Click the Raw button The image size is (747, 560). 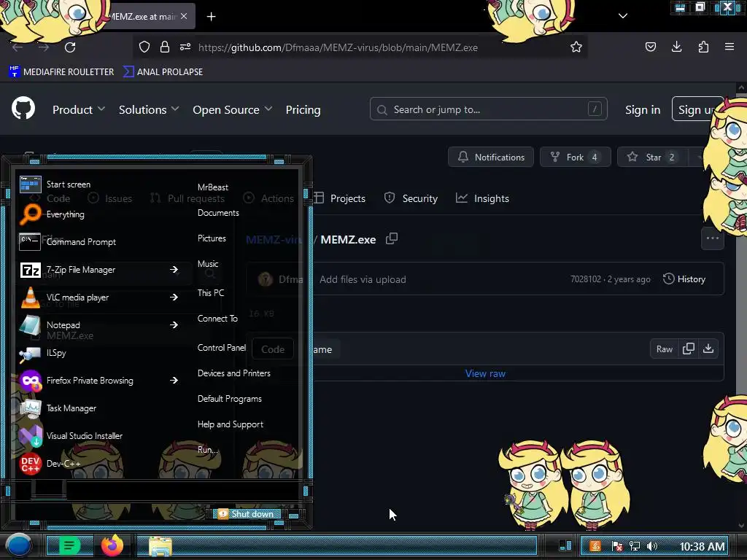[664, 349]
